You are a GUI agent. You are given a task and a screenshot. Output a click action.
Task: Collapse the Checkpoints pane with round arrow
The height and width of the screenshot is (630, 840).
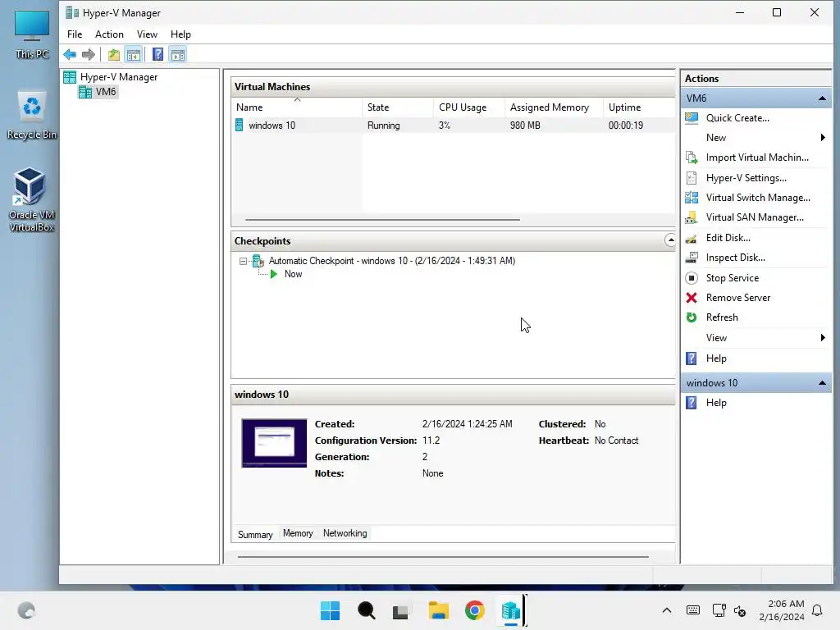tap(670, 240)
